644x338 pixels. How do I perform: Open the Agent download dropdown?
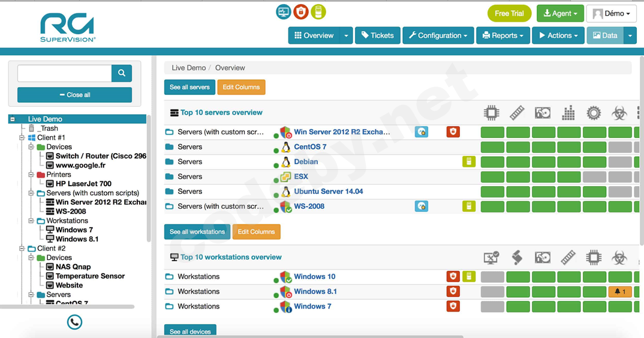(x=560, y=13)
